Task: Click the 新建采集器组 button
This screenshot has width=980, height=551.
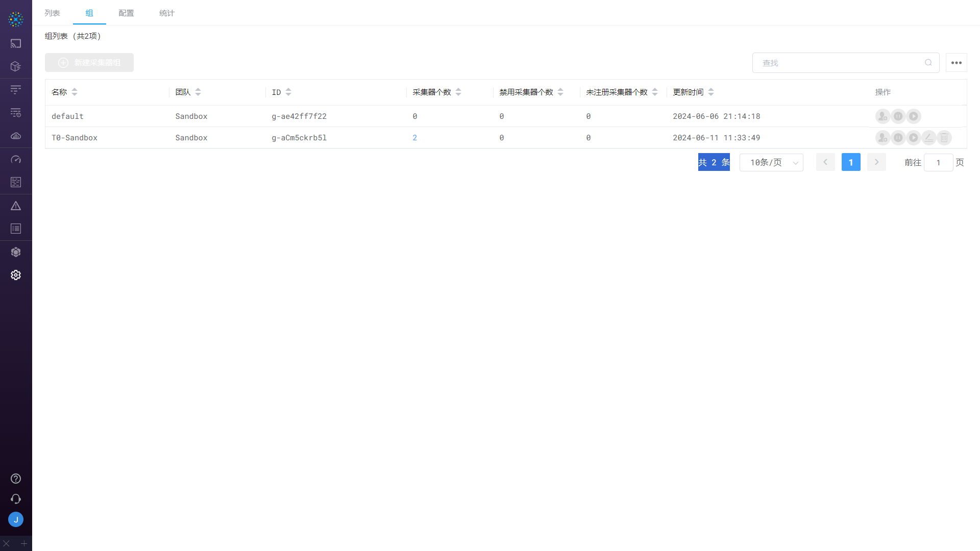Action: pyautogui.click(x=89, y=63)
